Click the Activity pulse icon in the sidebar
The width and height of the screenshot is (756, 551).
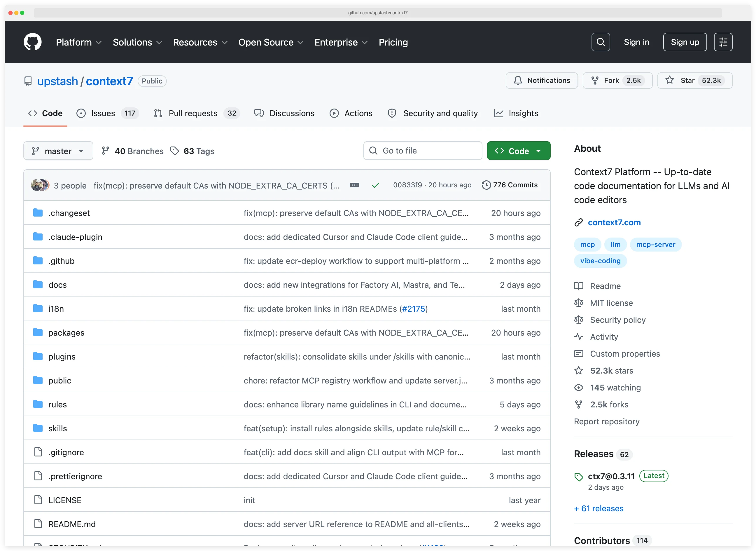click(579, 336)
